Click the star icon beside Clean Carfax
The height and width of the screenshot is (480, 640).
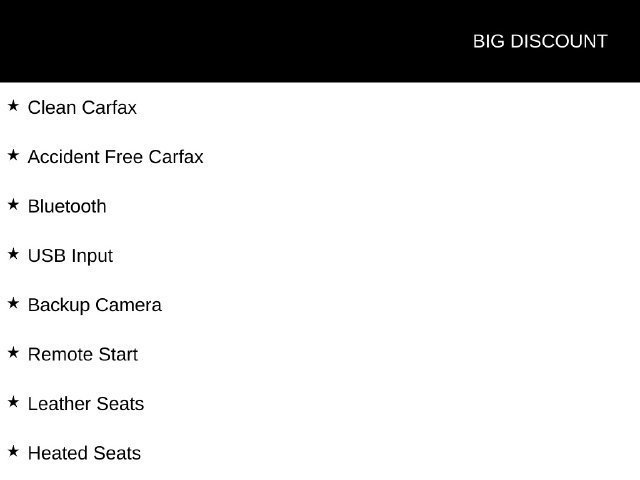tap(13, 106)
